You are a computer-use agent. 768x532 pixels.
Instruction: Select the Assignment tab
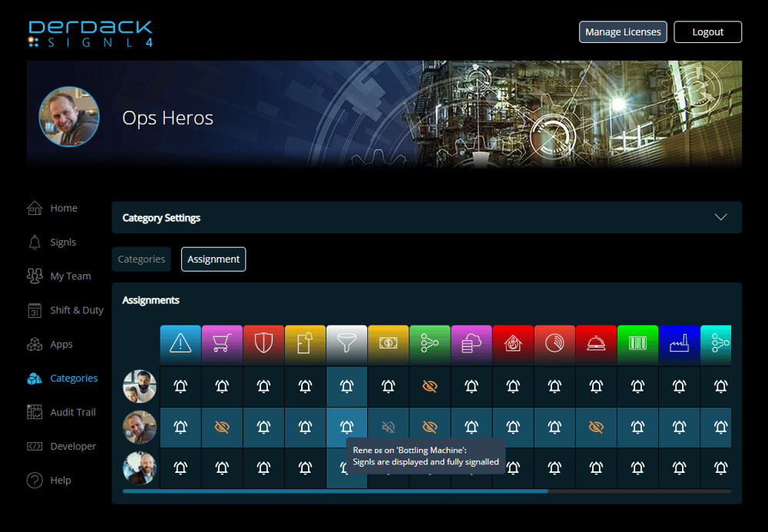point(214,259)
